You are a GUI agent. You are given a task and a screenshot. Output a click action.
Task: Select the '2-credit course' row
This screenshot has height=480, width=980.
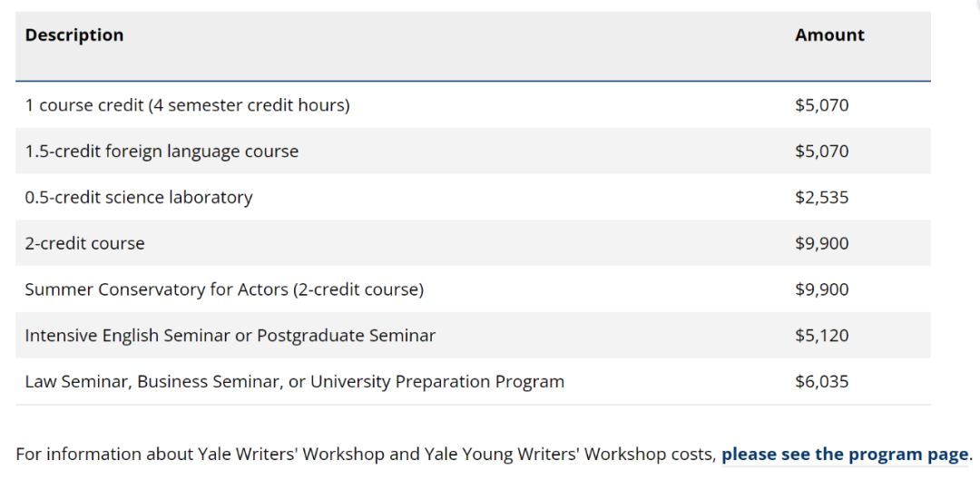coord(473,243)
